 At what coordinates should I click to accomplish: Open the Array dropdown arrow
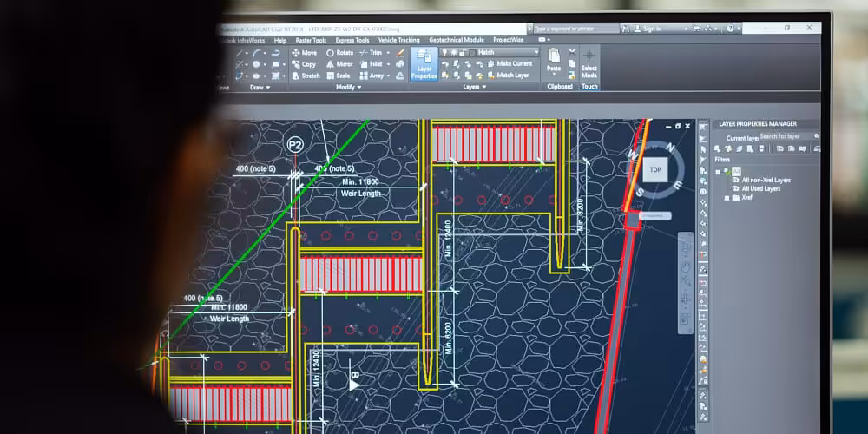coord(389,76)
